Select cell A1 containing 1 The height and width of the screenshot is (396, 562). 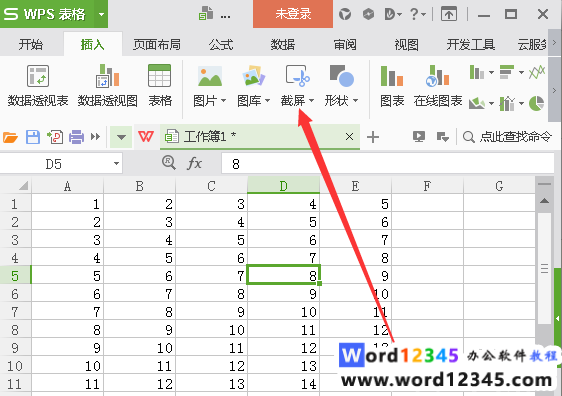tap(67, 204)
